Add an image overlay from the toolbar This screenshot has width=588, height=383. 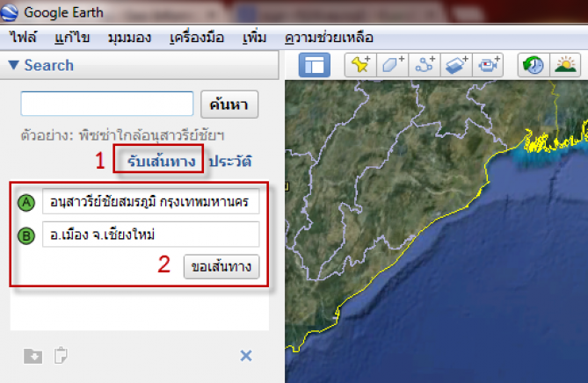(x=456, y=65)
